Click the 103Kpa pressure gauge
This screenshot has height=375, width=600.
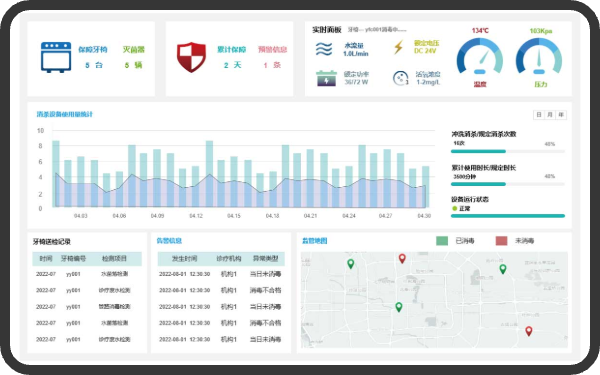[539, 56]
